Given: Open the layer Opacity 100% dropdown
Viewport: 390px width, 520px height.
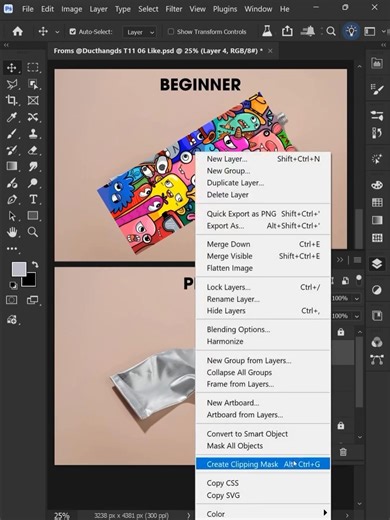Looking at the screenshot, I should [357, 298].
